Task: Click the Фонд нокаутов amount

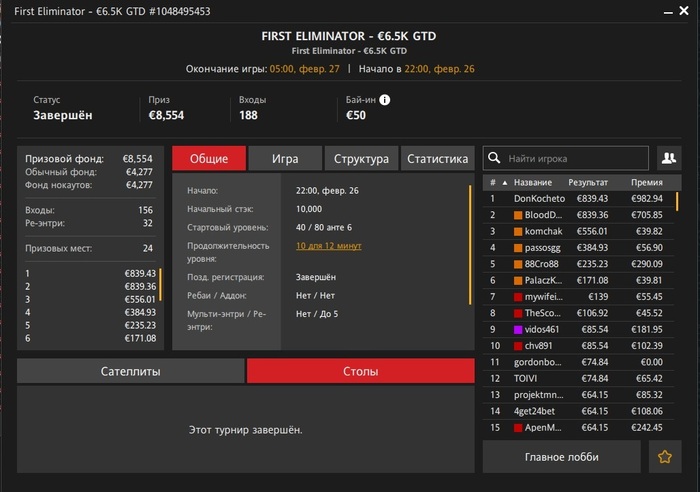Action: pyautogui.click(x=139, y=185)
